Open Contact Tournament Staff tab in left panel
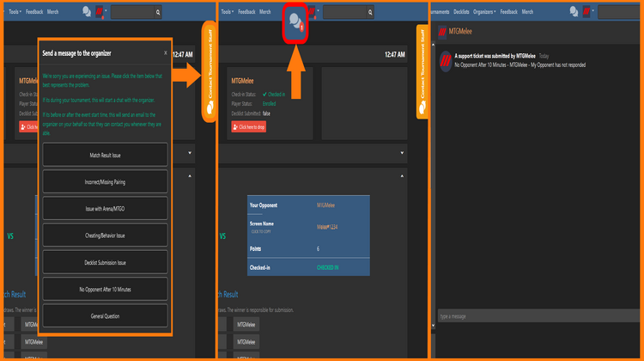The image size is (644, 361). pos(210,71)
